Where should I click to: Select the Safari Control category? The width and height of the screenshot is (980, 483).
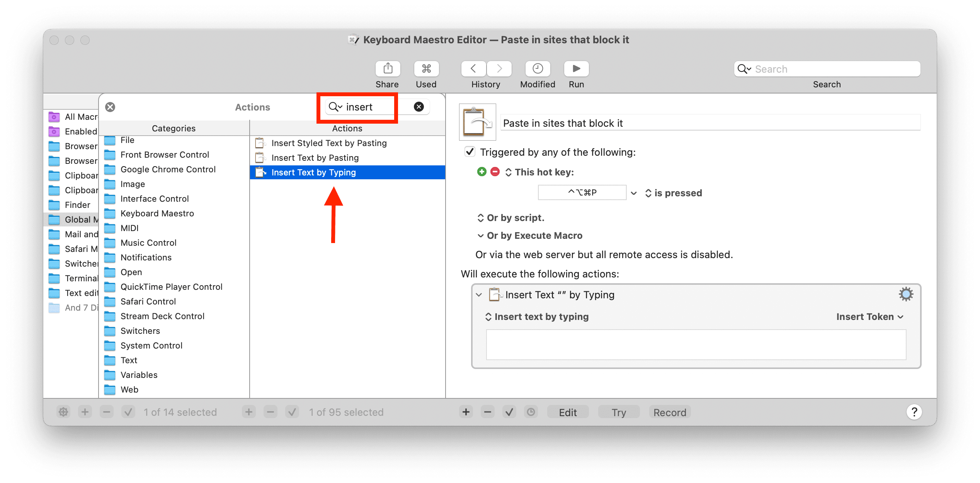(174, 301)
